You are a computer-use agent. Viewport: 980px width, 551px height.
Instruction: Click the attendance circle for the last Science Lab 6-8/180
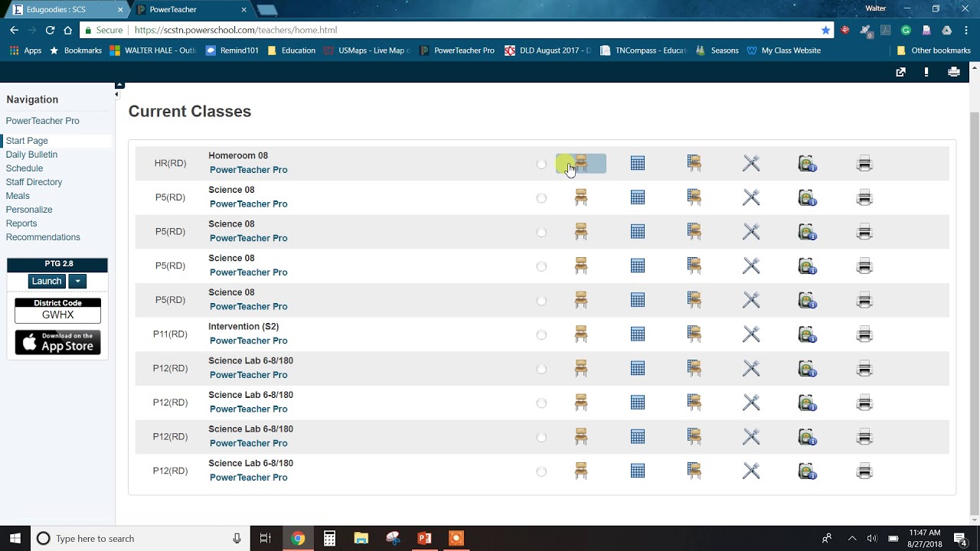coord(541,471)
